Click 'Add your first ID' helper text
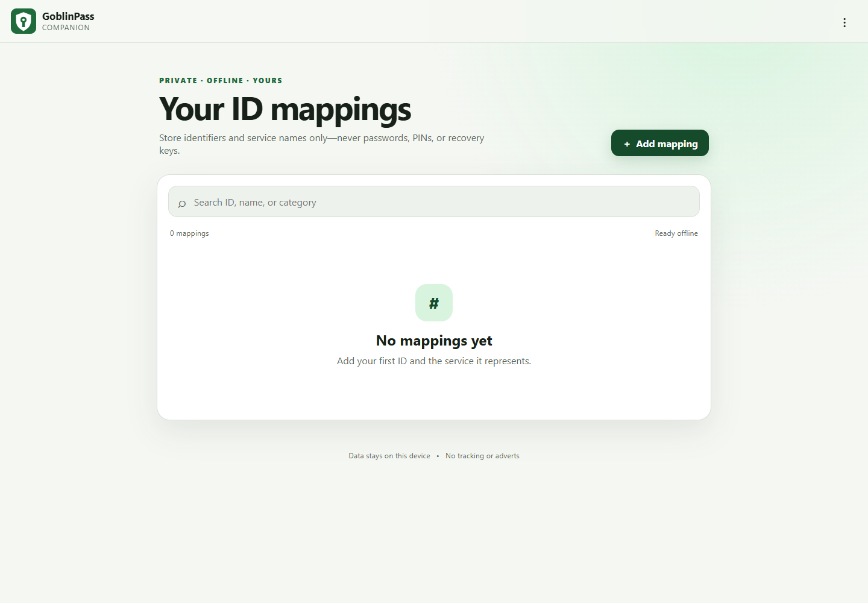The width and height of the screenshot is (868, 603). 434,361
